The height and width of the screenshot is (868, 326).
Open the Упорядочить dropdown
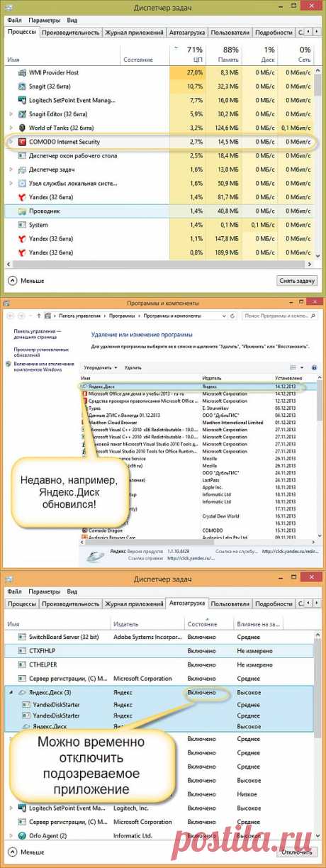(101, 368)
